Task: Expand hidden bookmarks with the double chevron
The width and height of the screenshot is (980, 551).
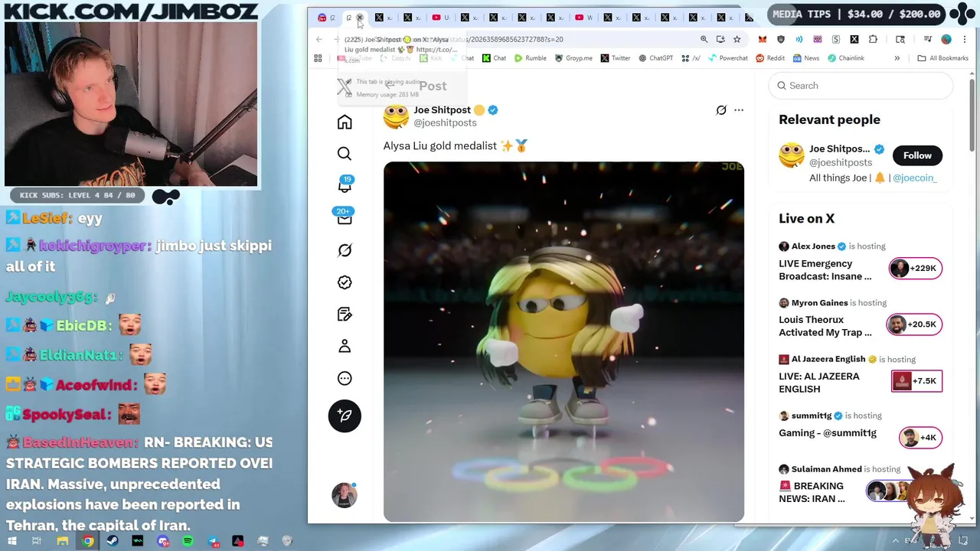Action: (897, 58)
